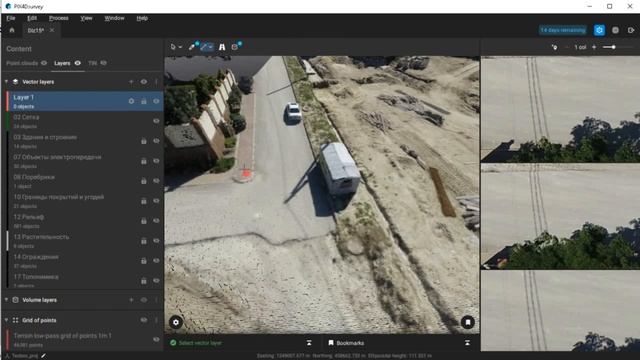The image size is (640, 360).
Task: Unlock the 10 layer
Action: tap(144, 201)
